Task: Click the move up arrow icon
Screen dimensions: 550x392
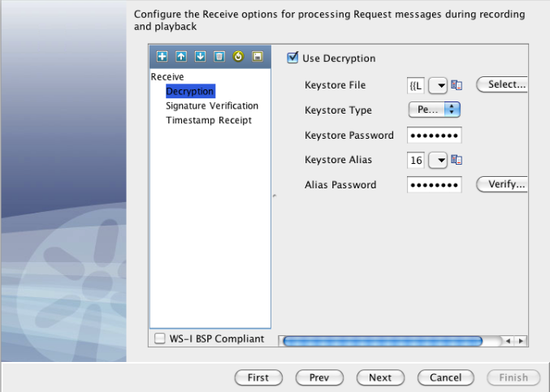Action: [x=181, y=57]
